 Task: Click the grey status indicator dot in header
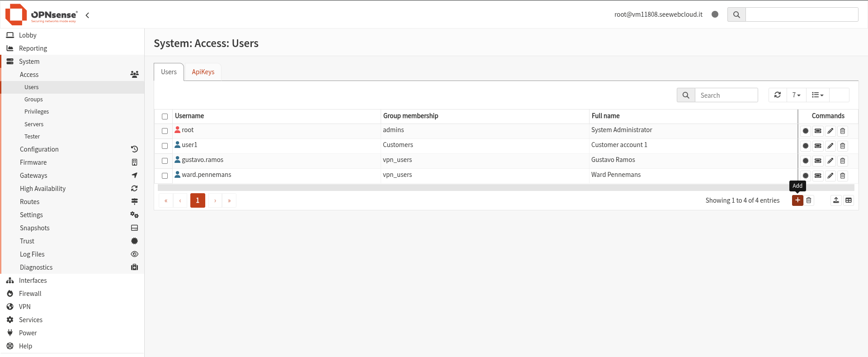(715, 14)
